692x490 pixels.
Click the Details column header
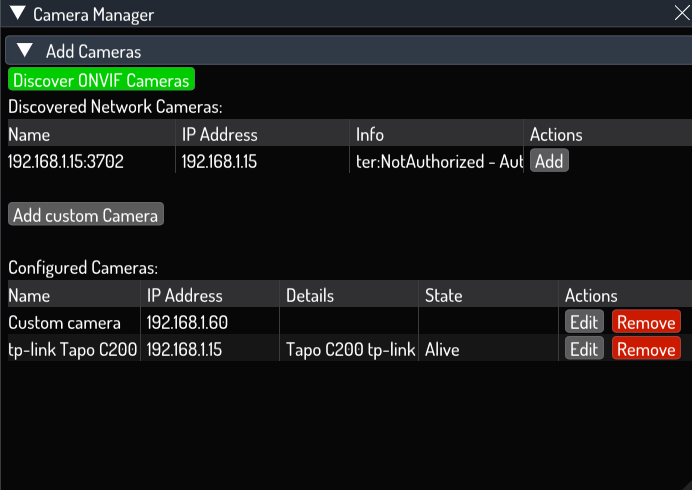pos(310,295)
